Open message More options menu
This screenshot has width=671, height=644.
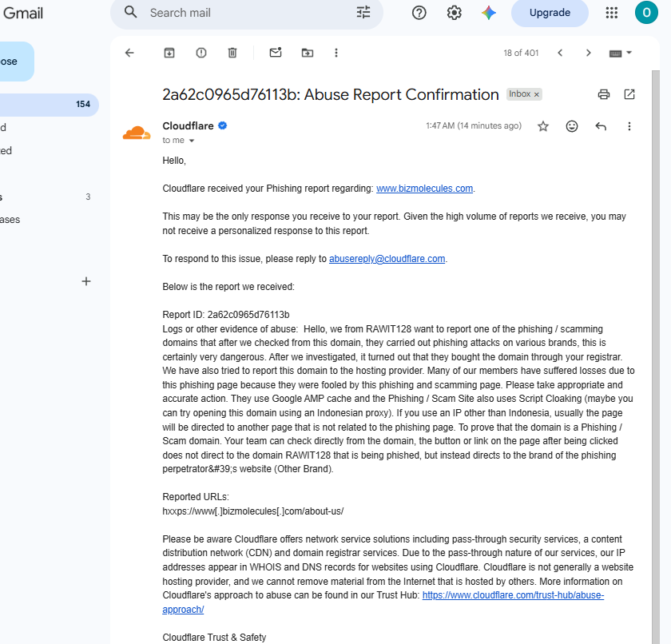pyautogui.click(x=629, y=126)
